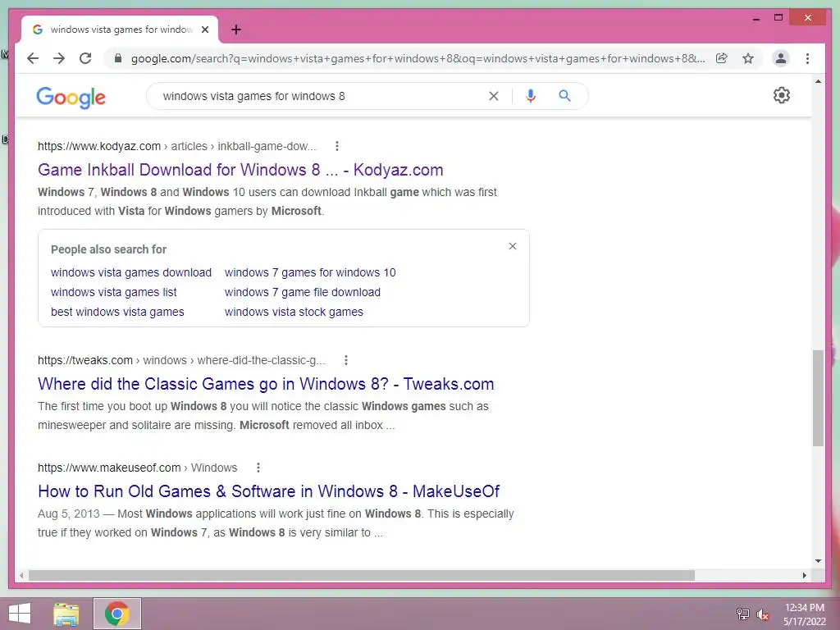
Task: Start voice search with the microphone
Action: coord(531,96)
